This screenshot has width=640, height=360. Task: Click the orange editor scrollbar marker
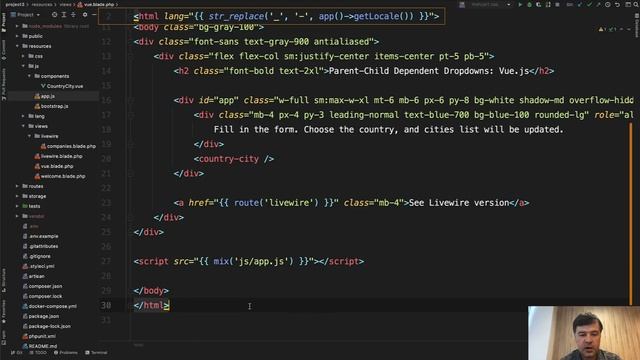click(631, 213)
